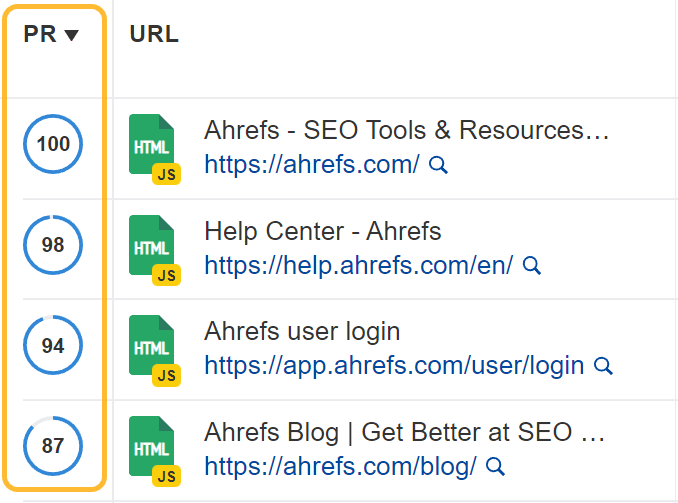This screenshot has height=503, width=678.
Task: Click the PR 98 score circle
Action: click(53, 246)
